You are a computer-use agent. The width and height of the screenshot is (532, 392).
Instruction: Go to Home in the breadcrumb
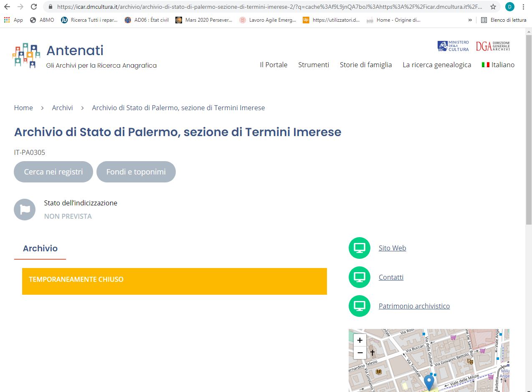23,108
